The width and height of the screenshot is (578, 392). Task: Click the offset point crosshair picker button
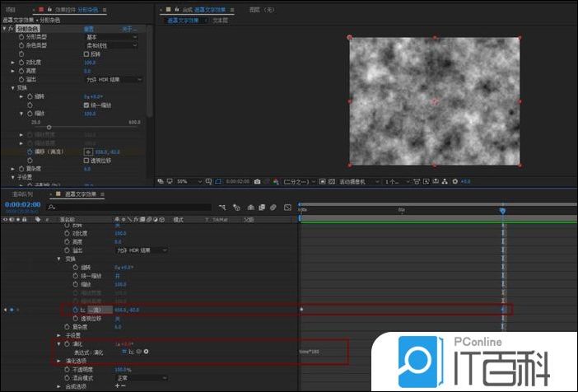[x=89, y=152]
